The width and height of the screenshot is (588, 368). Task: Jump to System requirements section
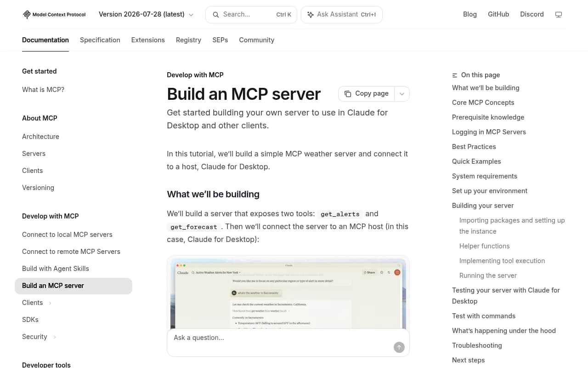[485, 176]
